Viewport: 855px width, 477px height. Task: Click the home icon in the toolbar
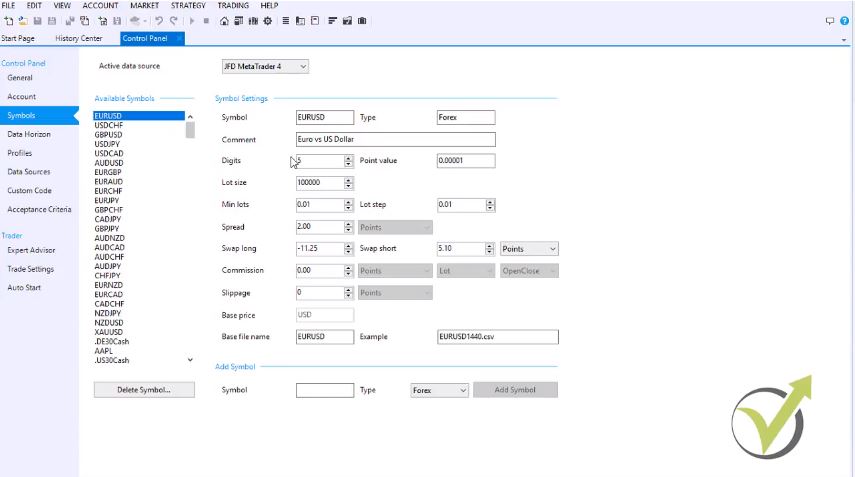(x=224, y=21)
